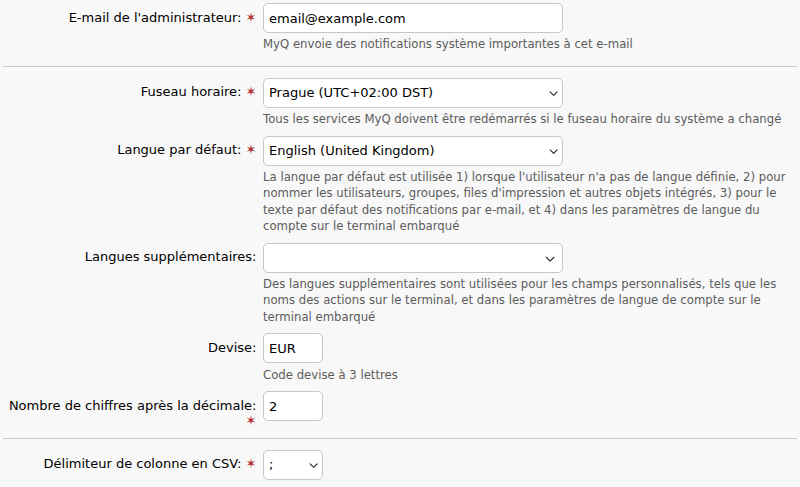Click the 'Nombre de chiffres après la décimale' label
Screen dimensions: 800x487
coord(133,406)
